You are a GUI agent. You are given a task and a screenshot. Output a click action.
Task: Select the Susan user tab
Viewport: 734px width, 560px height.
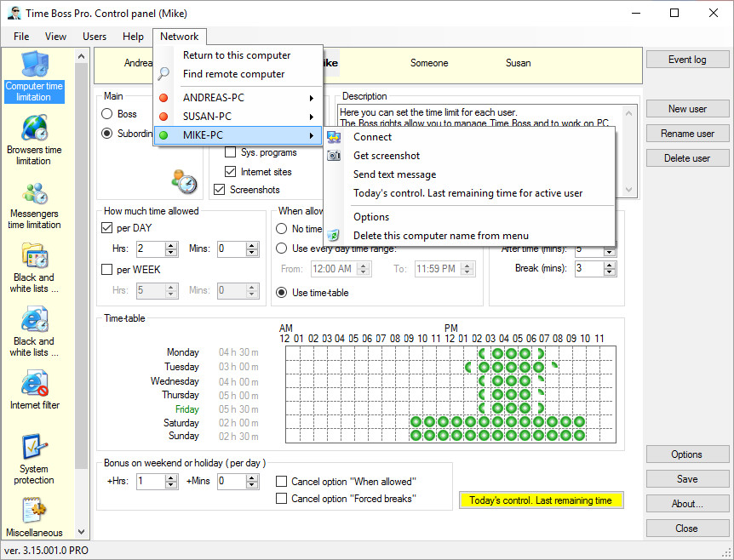(x=519, y=63)
